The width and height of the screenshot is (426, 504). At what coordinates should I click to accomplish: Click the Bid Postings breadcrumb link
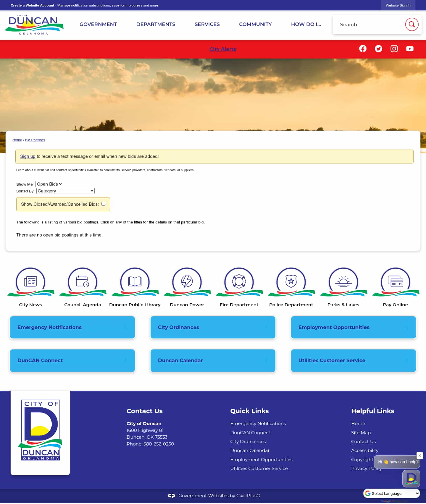[35, 140]
